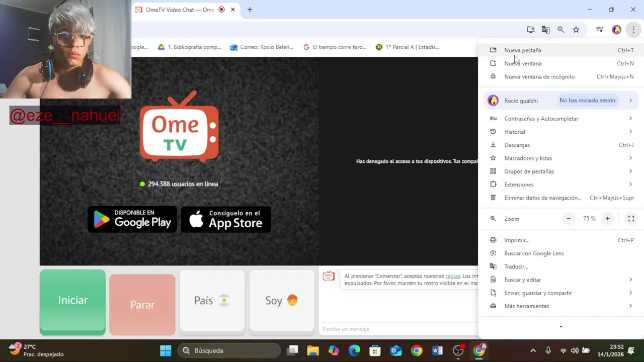Select Imprimir from the menu
Screen dimensions: 644x362
point(560,240)
